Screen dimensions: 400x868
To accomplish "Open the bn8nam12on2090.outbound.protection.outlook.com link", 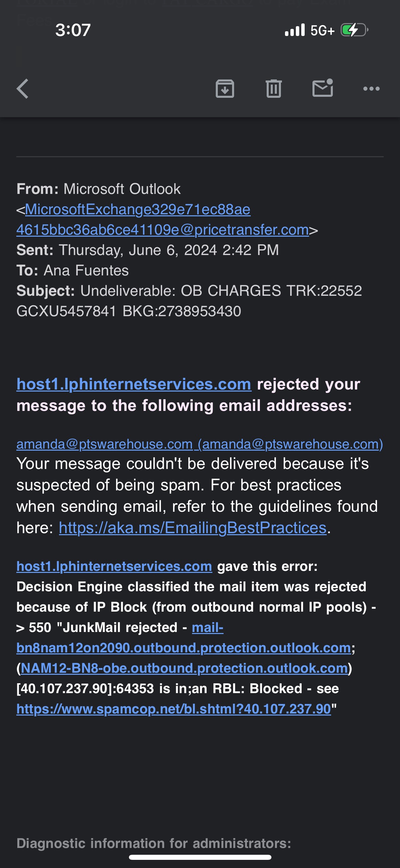I will [x=184, y=648].
